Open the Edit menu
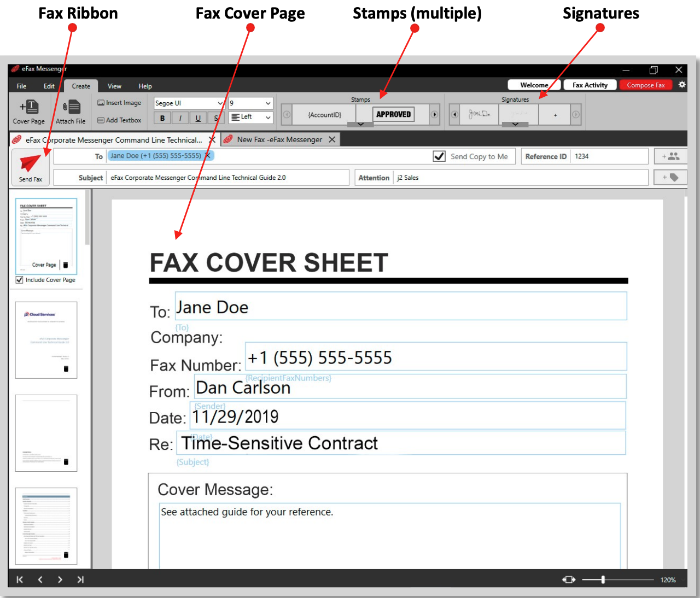The width and height of the screenshot is (700, 598). 49,86
